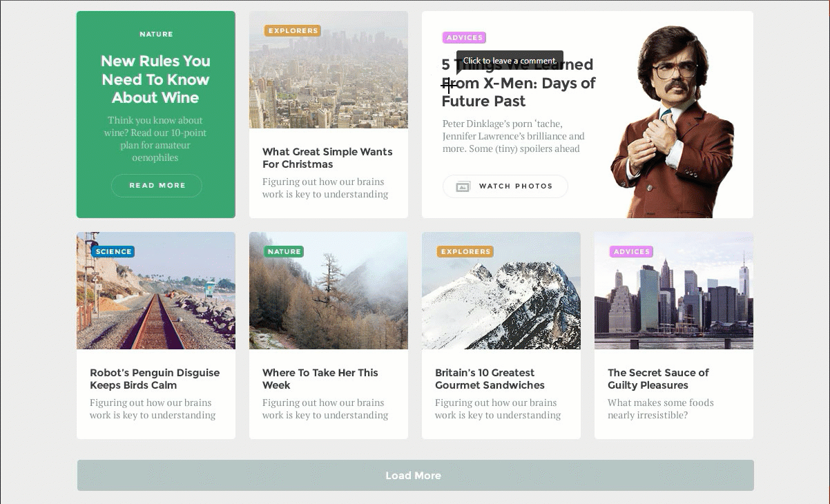The image size is (830, 504).
Task: Open the waterfront skyline thumbnail image
Action: (x=673, y=304)
